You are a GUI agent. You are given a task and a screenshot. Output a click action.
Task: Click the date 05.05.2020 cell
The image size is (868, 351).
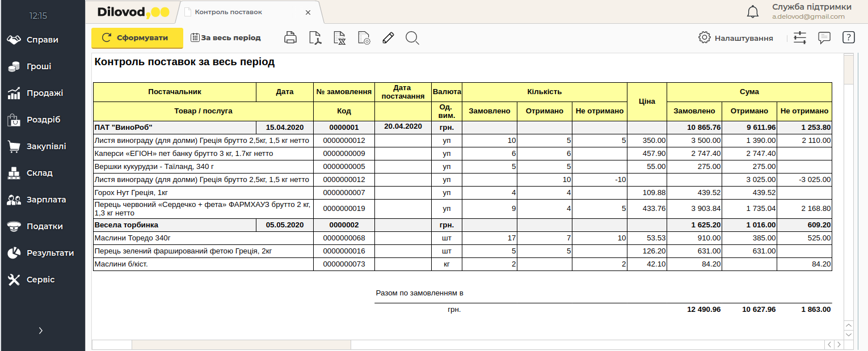pos(285,225)
